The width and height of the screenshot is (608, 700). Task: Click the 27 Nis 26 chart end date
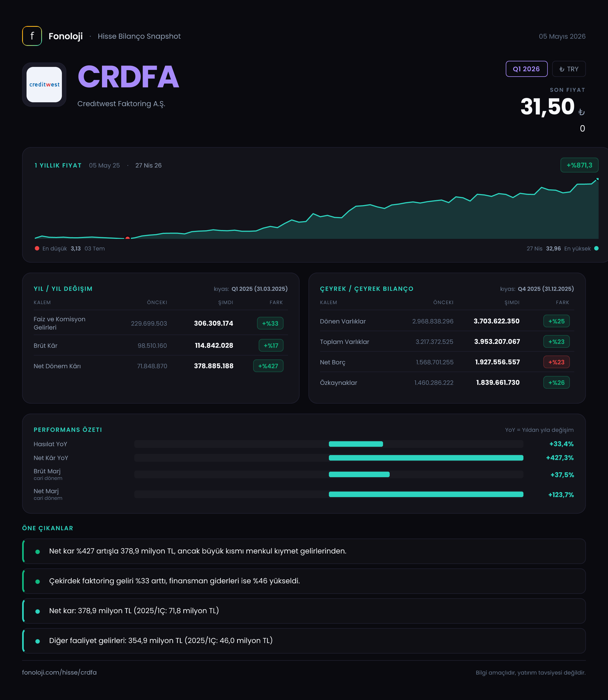[x=148, y=165]
